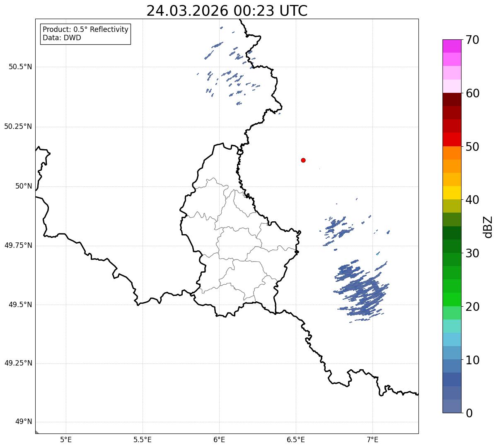498x448 pixels.
Task: Click the magenta 70 dBZ color band
Action: coord(452,46)
